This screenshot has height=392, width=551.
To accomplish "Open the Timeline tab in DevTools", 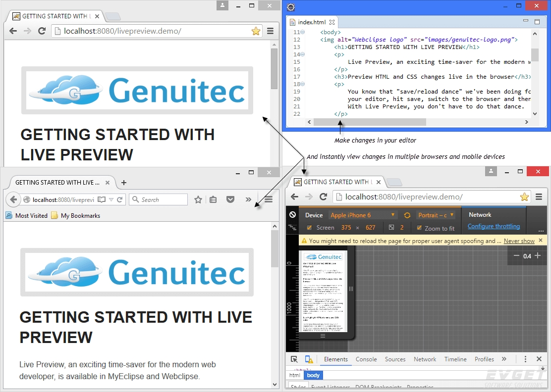I will pyautogui.click(x=455, y=359).
